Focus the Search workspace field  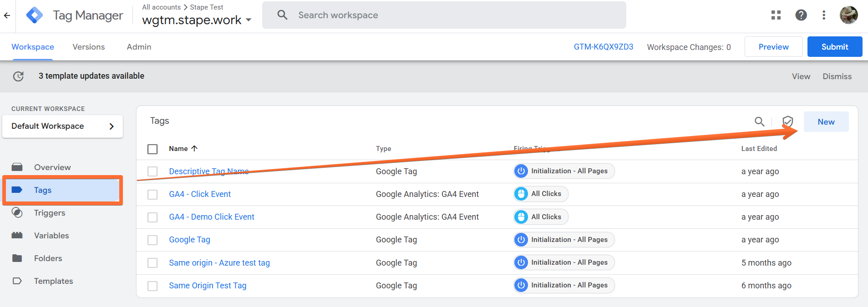444,15
